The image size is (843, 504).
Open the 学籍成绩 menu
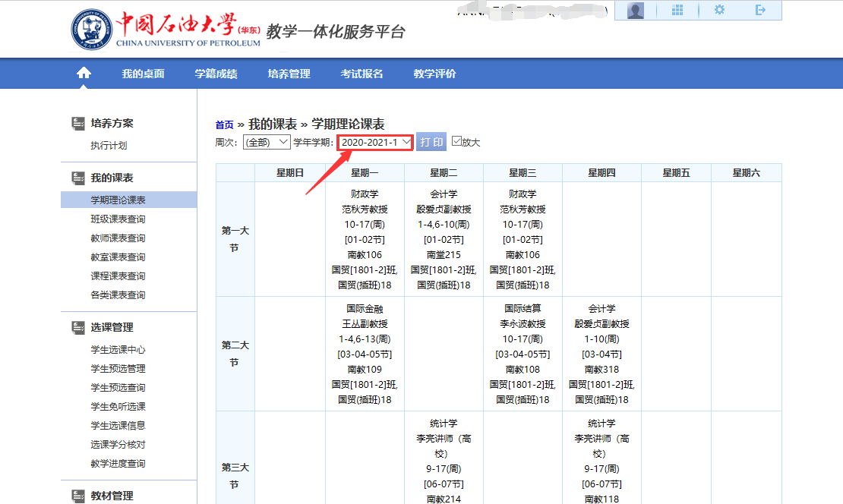click(x=216, y=74)
